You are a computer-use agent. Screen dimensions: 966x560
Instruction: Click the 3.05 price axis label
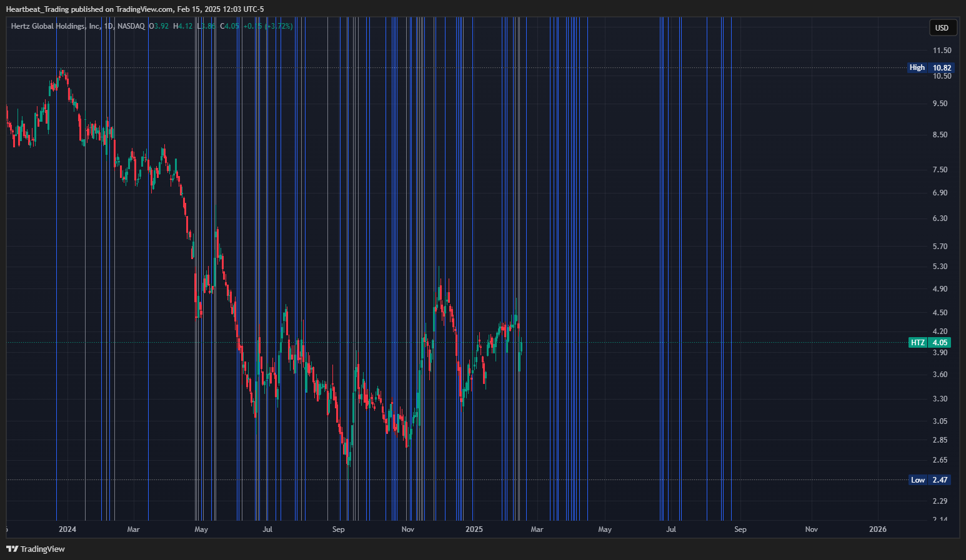(940, 421)
